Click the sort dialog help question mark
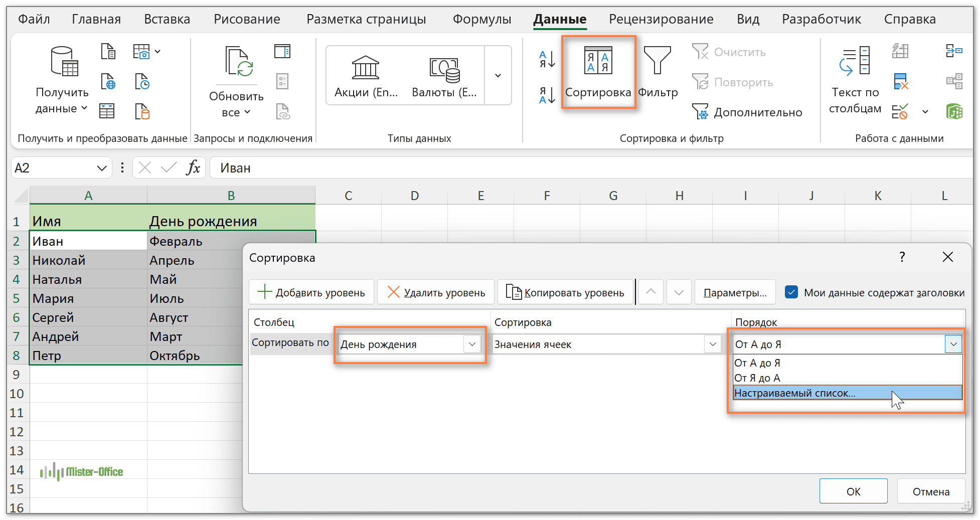Viewport: 980px width, 520px height. click(x=902, y=257)
